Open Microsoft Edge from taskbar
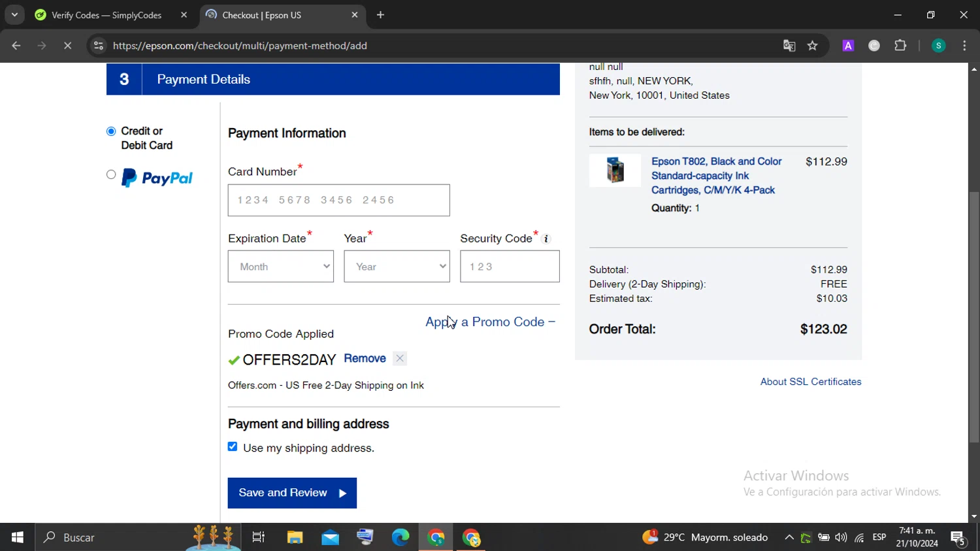The height and width of the screenshot is (551, 980). pyautogui.click(x=400, y=537)
